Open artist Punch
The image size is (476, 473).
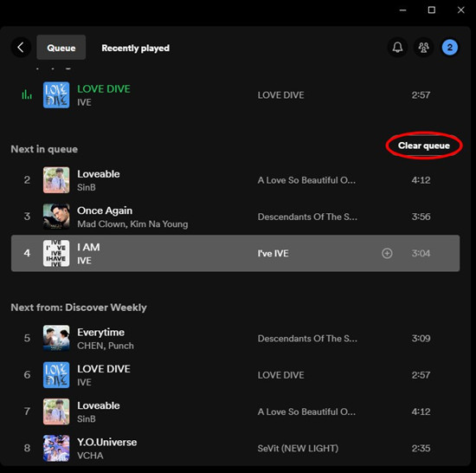point(121,346)
